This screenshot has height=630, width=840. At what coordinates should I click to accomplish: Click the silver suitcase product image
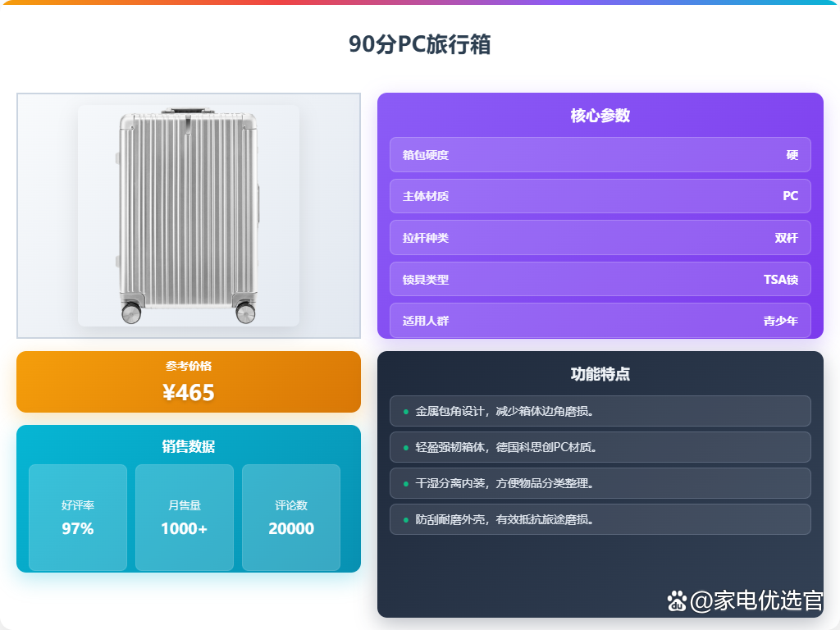click(x=189, y=216)
